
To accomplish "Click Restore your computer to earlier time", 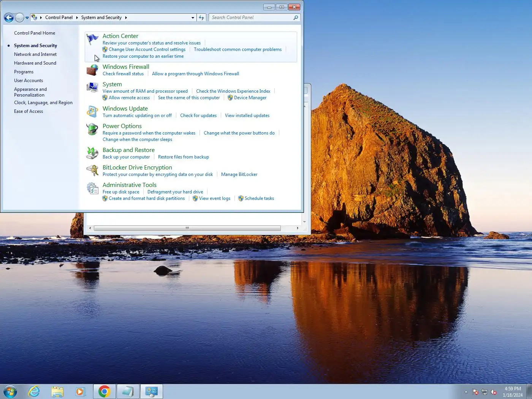I will click(x=143, y=56).
